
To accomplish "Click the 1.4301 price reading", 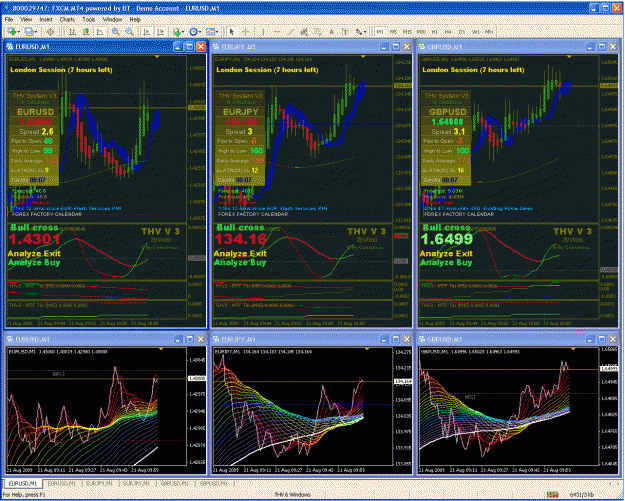I will (x=34, y=240).
